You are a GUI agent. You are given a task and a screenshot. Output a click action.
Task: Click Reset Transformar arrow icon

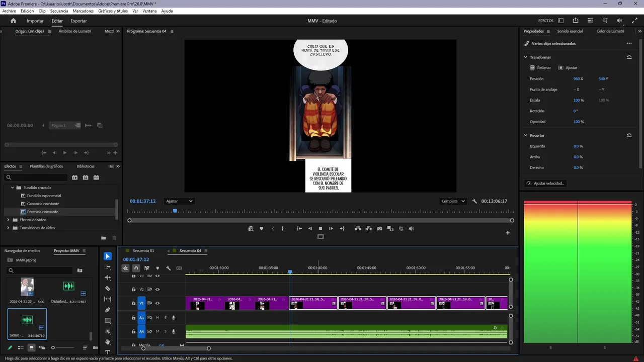pos(629,57)
